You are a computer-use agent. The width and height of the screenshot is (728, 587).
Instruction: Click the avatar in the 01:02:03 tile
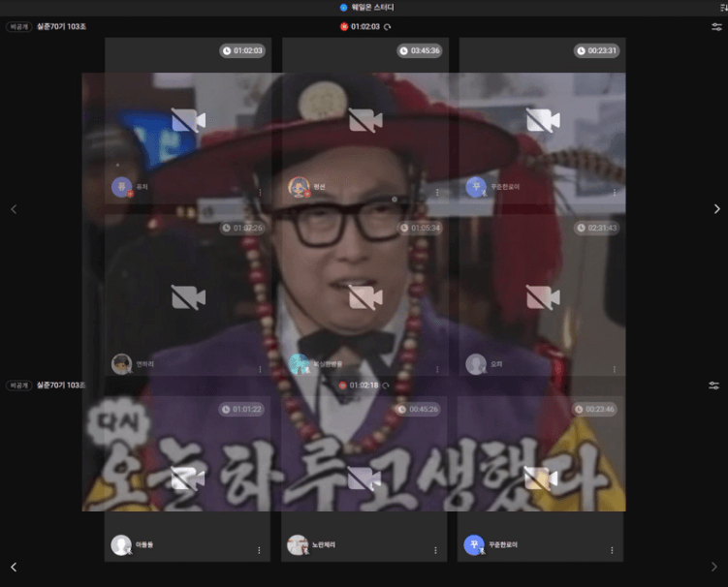(x=121, y=187)
